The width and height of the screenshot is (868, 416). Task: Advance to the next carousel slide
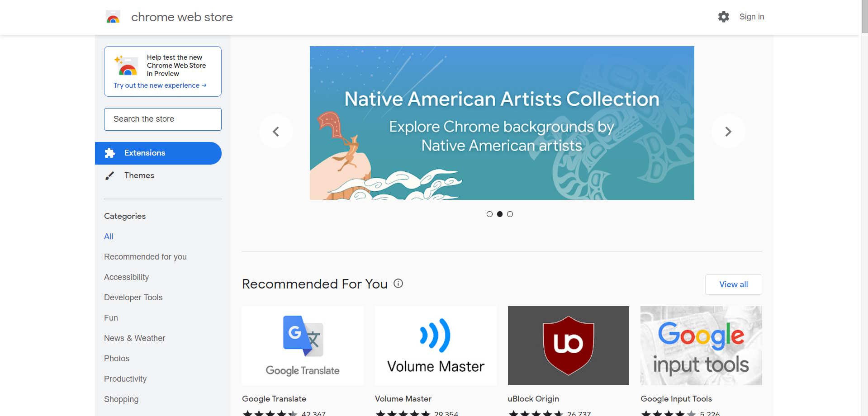(728, 132)
